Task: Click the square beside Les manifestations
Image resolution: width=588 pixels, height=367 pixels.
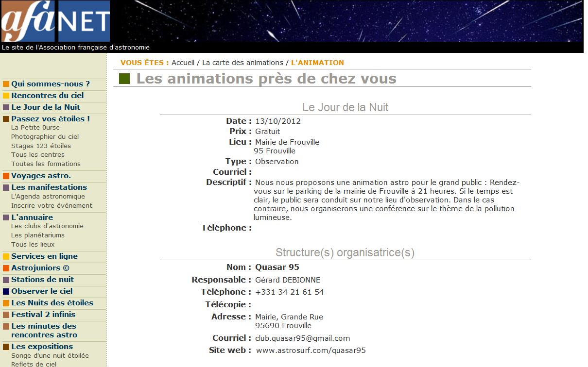Action: 6,187
